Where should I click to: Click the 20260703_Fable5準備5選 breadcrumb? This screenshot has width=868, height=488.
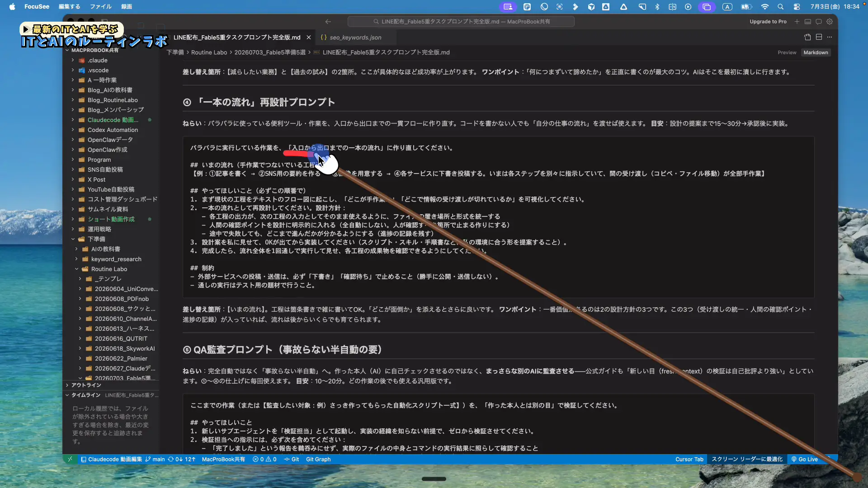(270, 52)
